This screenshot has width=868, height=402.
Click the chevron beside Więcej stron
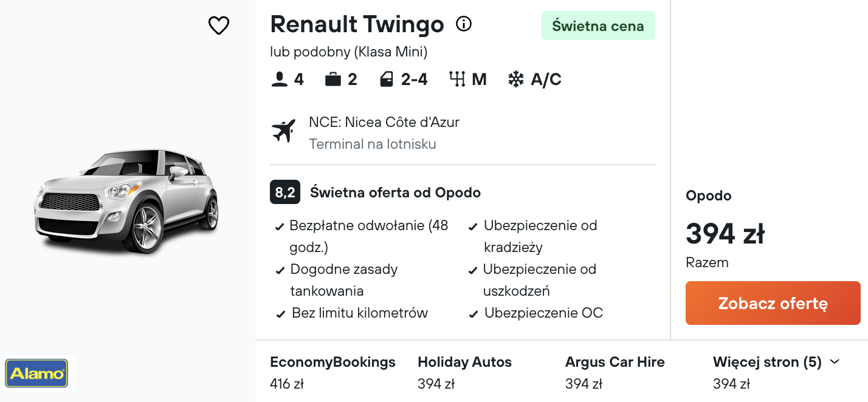tap(835, 362)
